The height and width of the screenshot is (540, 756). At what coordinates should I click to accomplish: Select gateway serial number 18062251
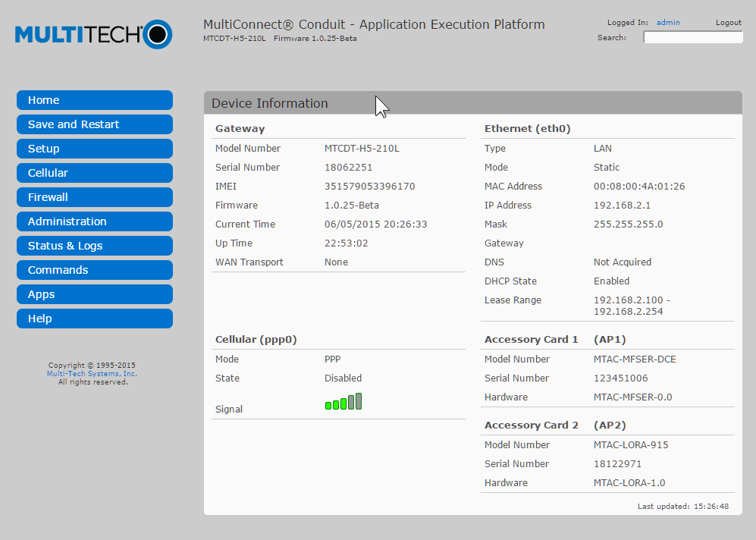pos(349,168)
